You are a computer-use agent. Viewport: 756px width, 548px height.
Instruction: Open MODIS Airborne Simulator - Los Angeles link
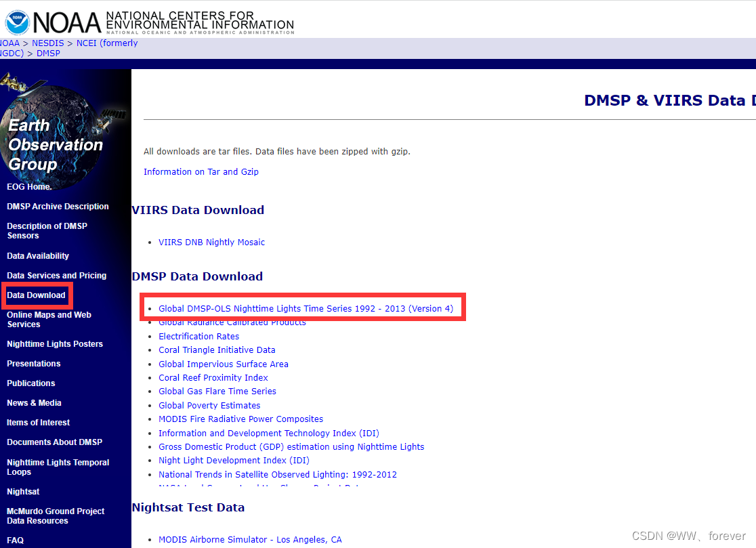pos(250,539)
